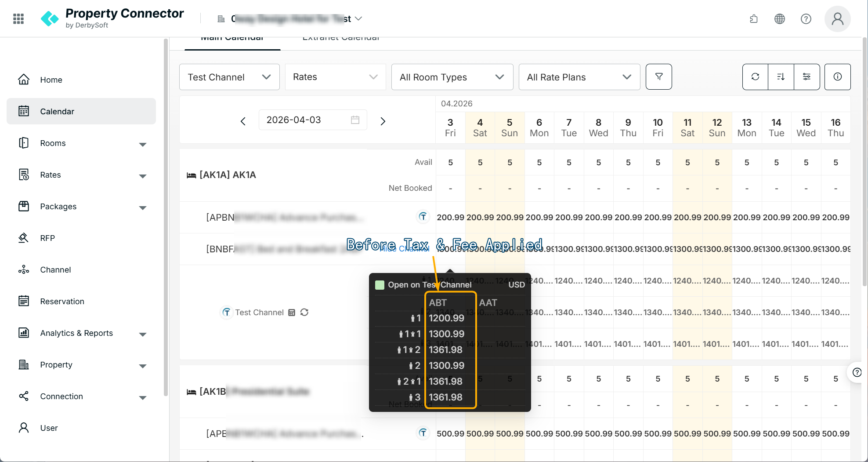Click the Home house icon
Screen dimensions: 868x462
(24, 80)
